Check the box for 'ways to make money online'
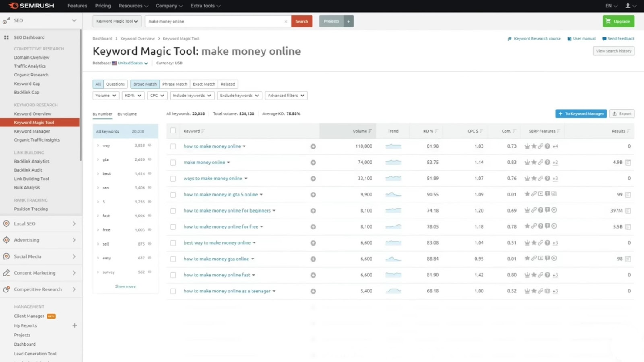Viewport: 644px width, 362px height. pyautogui.click(x=173, y=179)
